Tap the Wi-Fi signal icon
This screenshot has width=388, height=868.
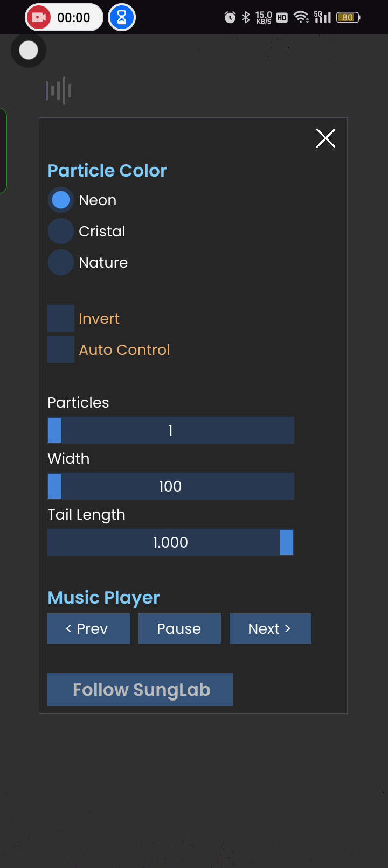point(301,18)
